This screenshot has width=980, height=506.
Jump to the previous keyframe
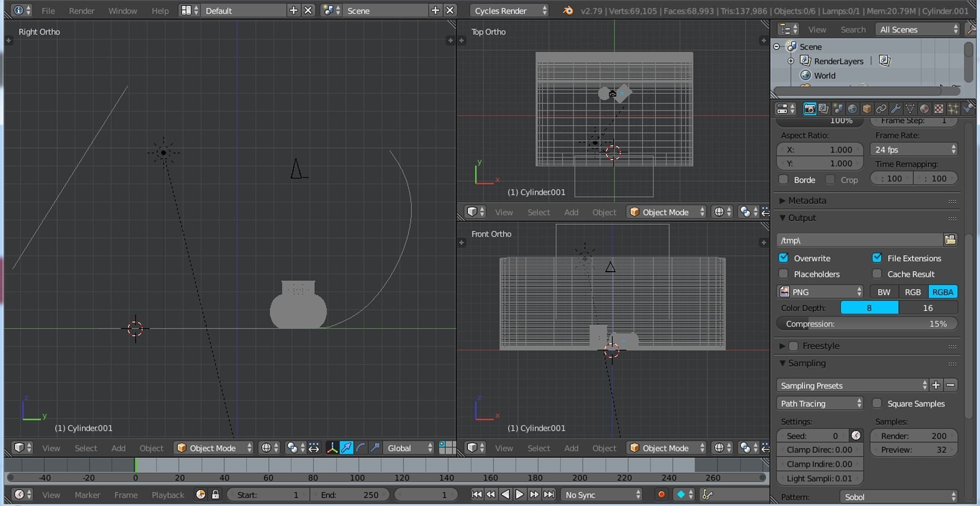pyautogui.click(x=491, y=494)
